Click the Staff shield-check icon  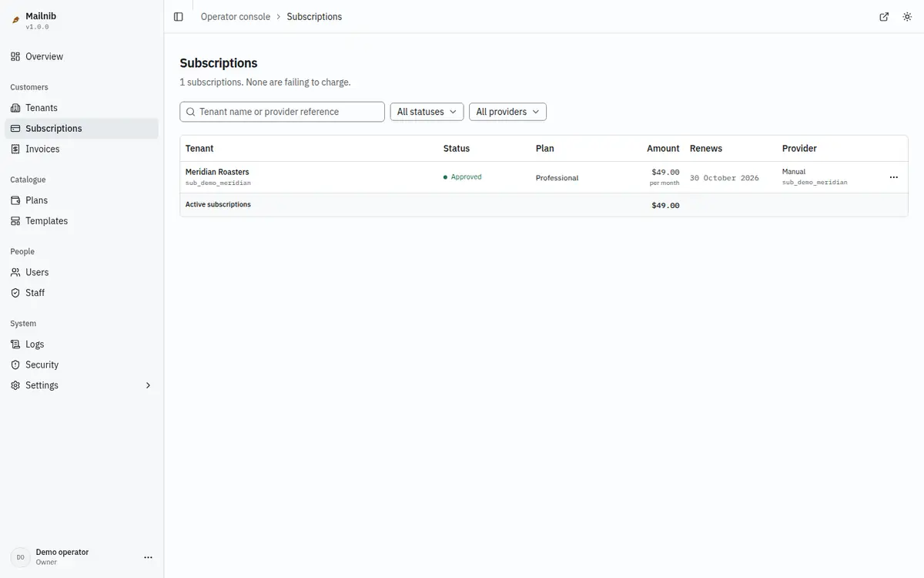(x=15, y=293)
